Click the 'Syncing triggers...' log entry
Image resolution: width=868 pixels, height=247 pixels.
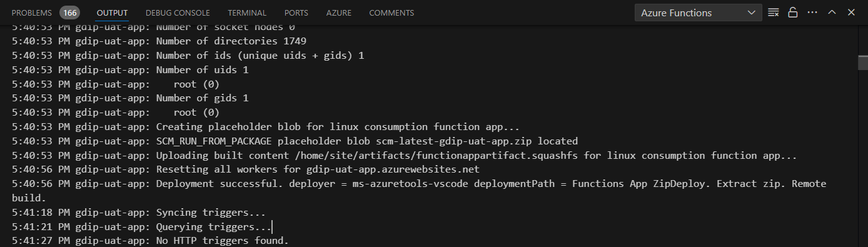click(211, 212)
